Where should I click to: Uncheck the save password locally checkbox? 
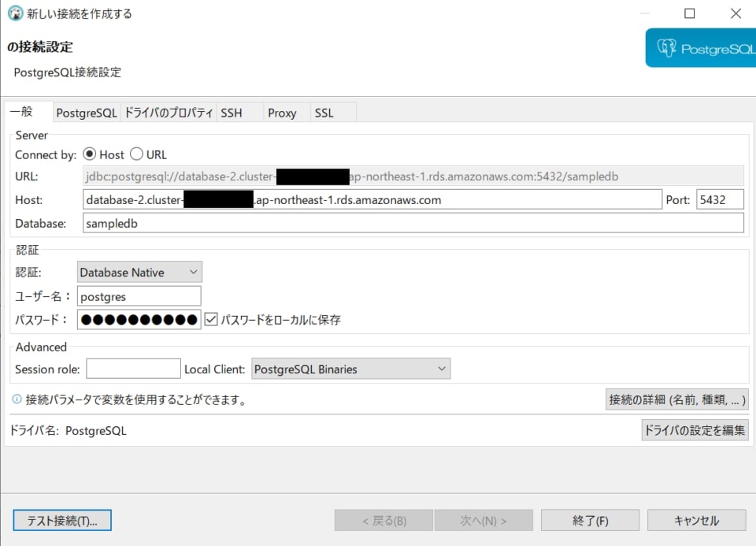(x=210, y=320)
